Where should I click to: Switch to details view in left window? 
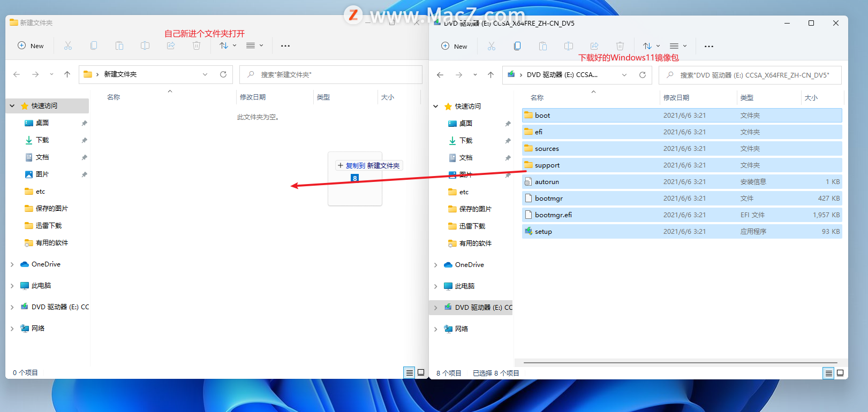[409, 372]
